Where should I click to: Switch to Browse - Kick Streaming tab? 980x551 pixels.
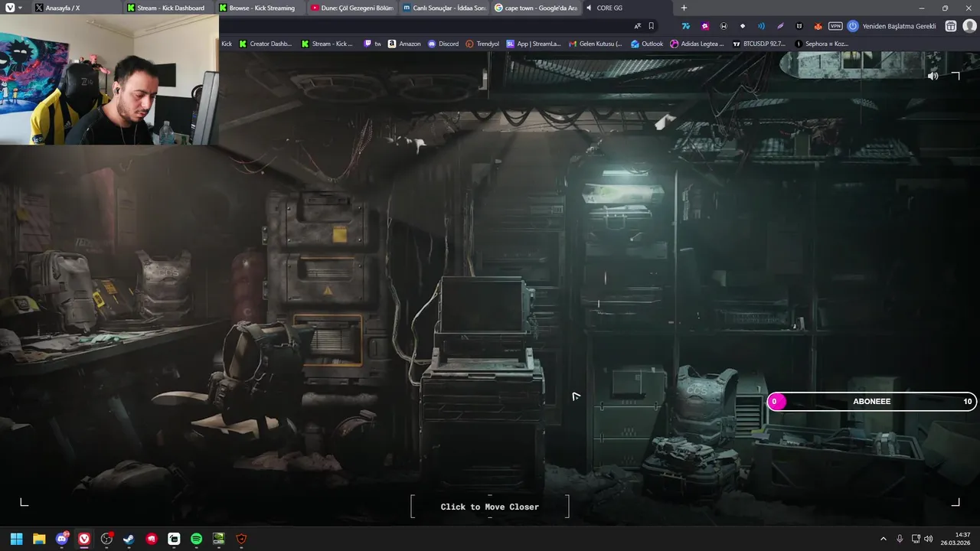point(262,8)
